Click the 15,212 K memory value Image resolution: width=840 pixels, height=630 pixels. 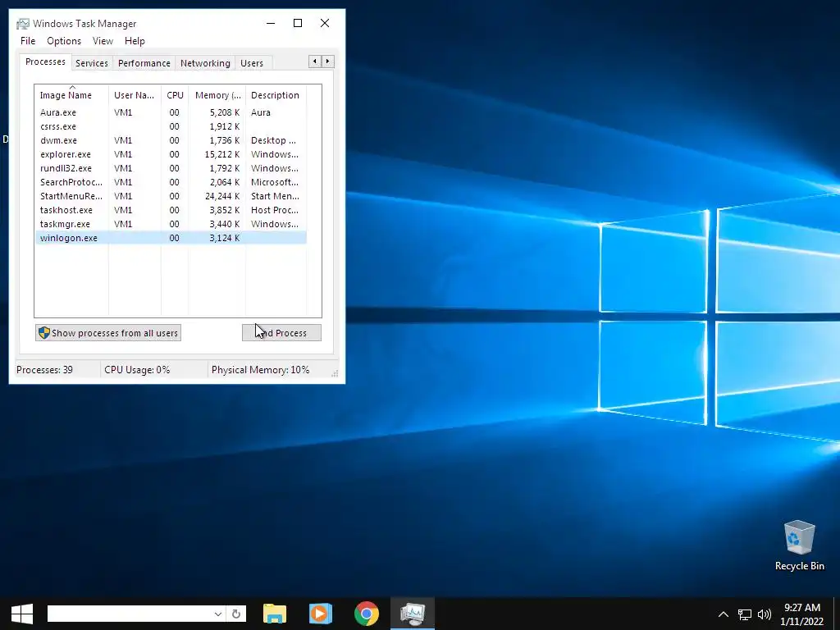tap(222, 154)
